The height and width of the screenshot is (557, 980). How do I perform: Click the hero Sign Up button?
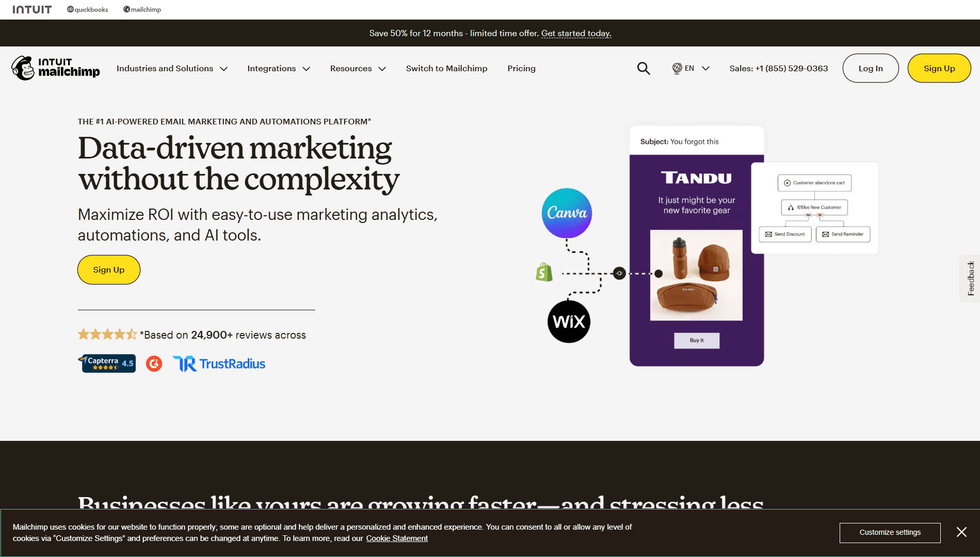(x=108, y=269)
